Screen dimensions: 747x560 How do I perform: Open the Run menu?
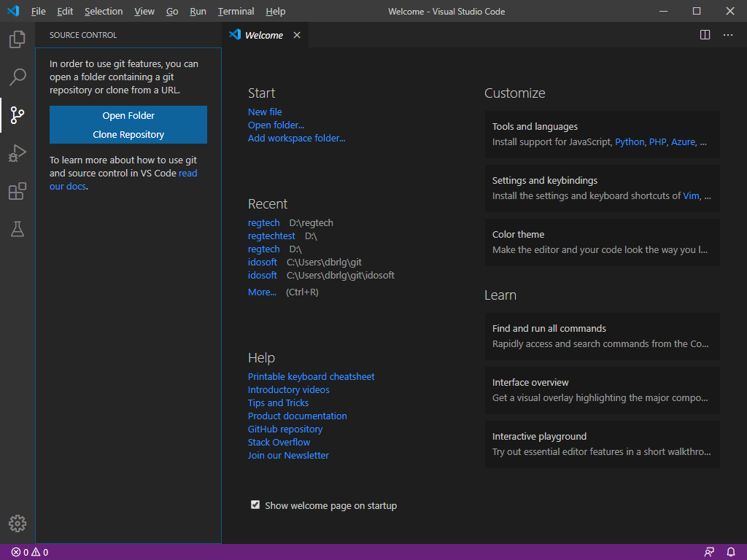(x=198, y=11)
